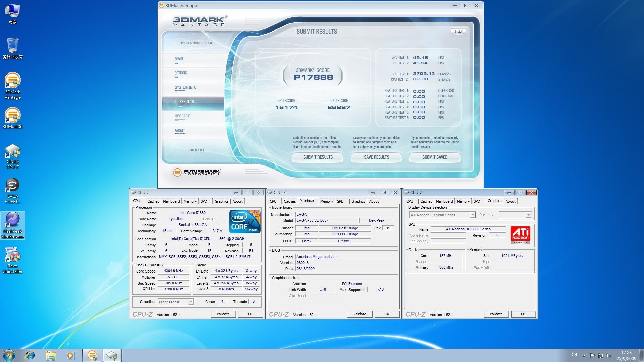The image size is (644, 362).
Task: Expand the Perf Level dropdown
Action: pos(528,215)
